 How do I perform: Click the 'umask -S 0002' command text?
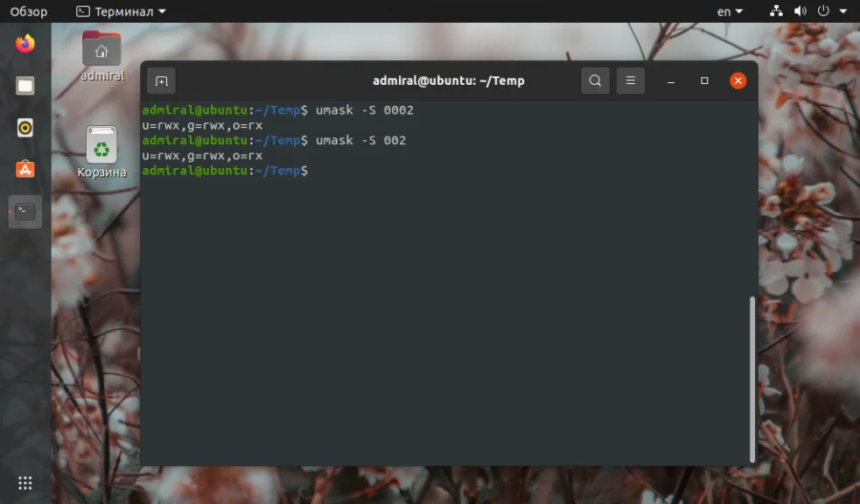[x=365, y=110]
